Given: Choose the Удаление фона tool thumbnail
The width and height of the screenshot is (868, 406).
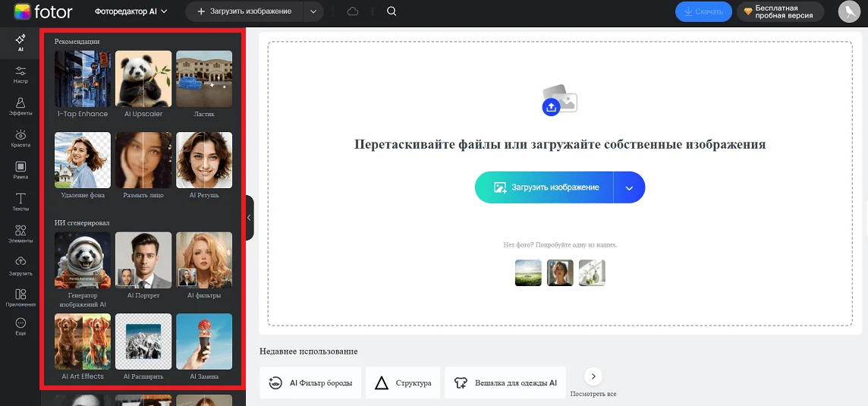Looking at the screenshot, I should pyautogui.click(x=83, y=160).
